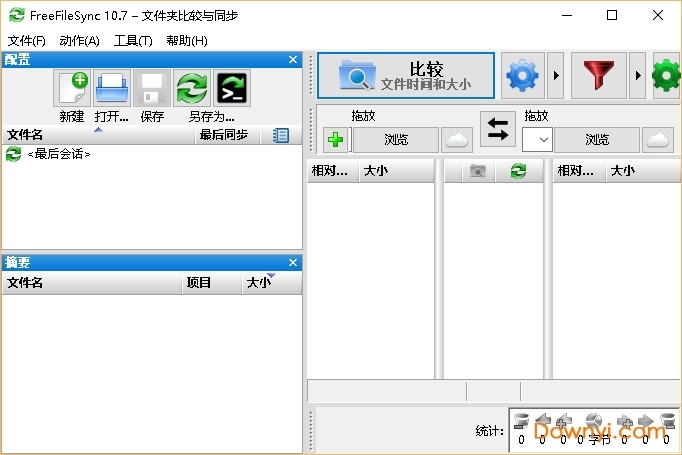Expand the comparison settings arrow dropdown
682x455 pixels.
pos(556,76)
